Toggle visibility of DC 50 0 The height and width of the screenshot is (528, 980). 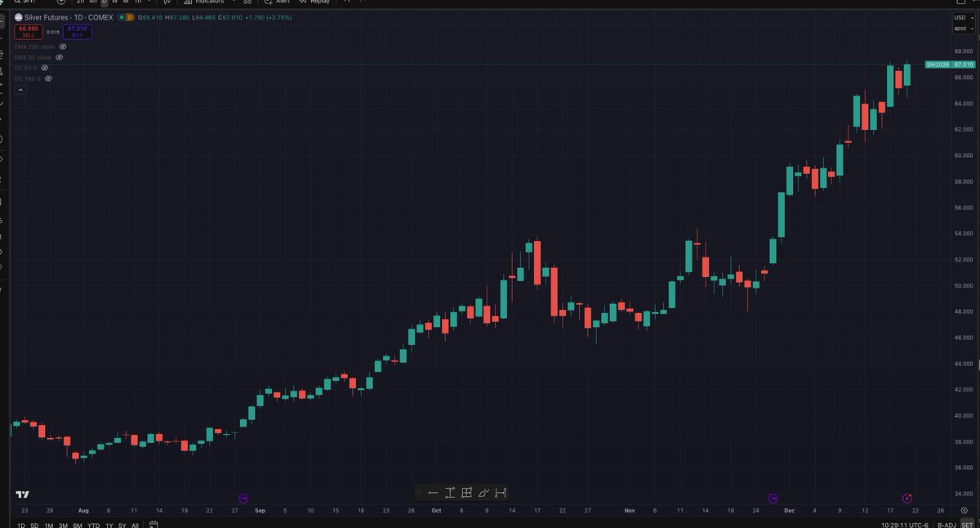tap(45, 68)
